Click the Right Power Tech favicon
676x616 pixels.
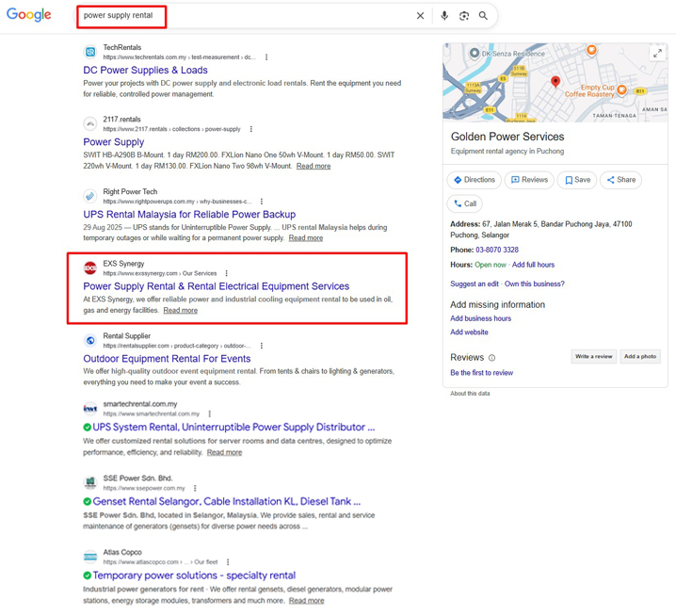coord(90,196)
